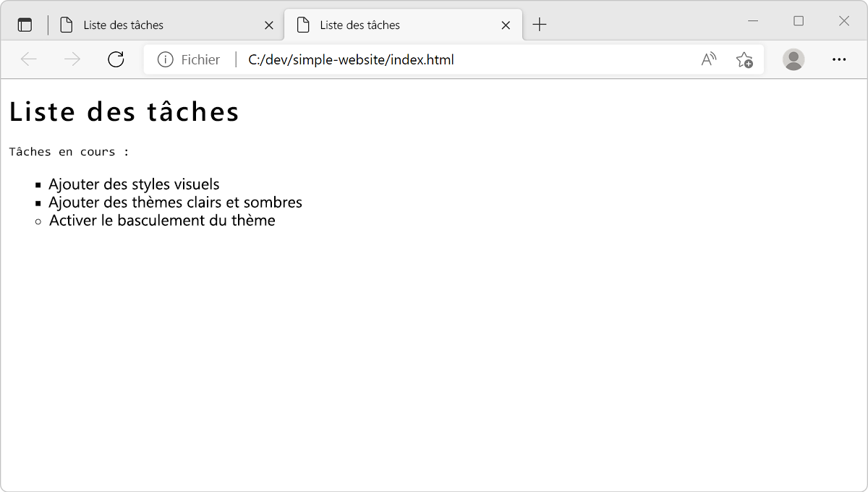Start Read aloud from address bar
The height and width of the screenshot is (492, 868).
709,59
